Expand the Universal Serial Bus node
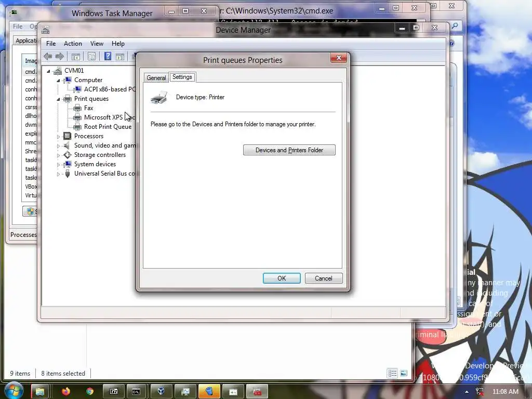The height and width of the screenshot is (399, 532). (x=58, y=174)
